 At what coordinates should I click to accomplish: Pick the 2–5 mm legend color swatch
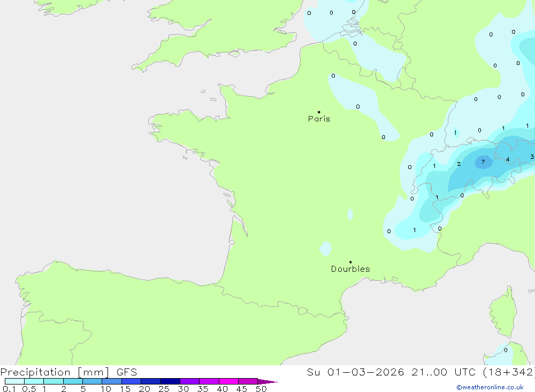pyautogui.click(x=73, y=381)
